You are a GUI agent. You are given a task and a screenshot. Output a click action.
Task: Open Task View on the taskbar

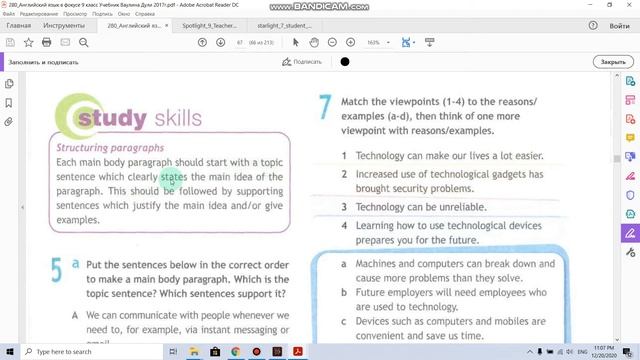[x=173, y=351]
